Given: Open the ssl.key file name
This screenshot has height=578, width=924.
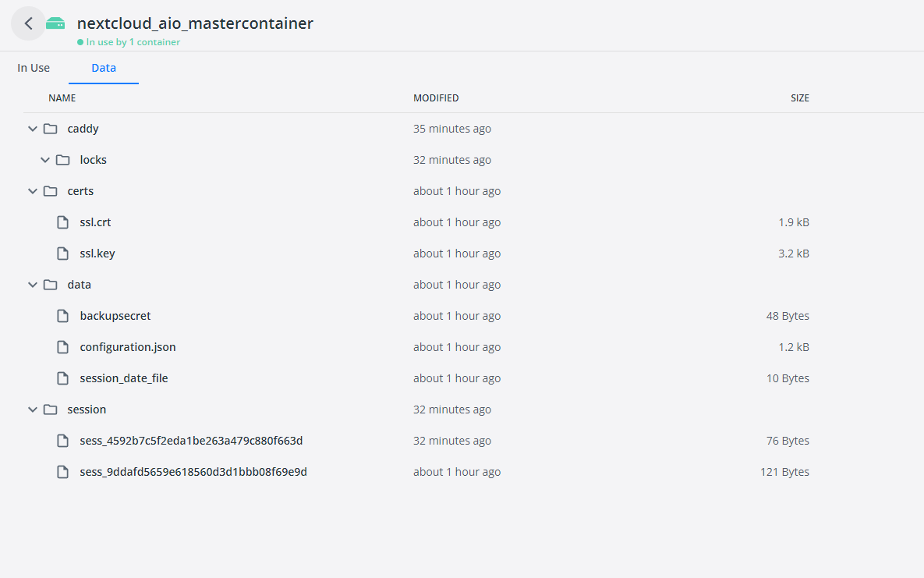Looking at the screenshot, I should [97, 254].
